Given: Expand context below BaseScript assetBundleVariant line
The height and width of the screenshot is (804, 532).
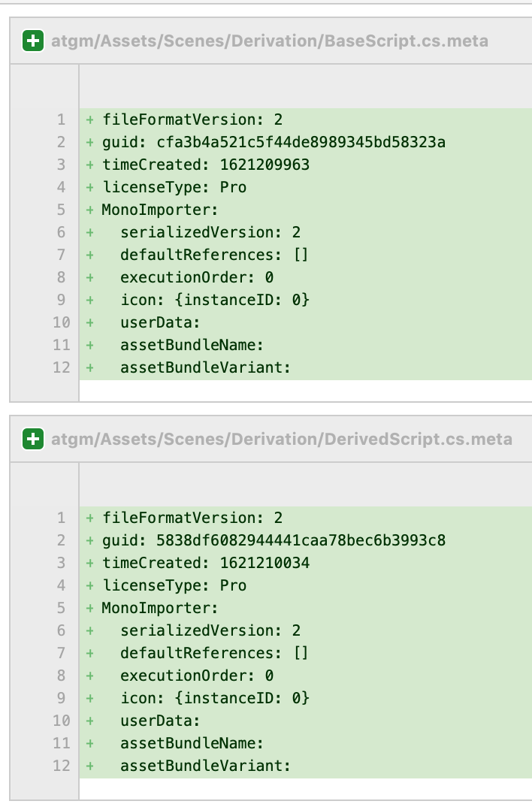Looking at the screenshot, I should coord(306,391).
